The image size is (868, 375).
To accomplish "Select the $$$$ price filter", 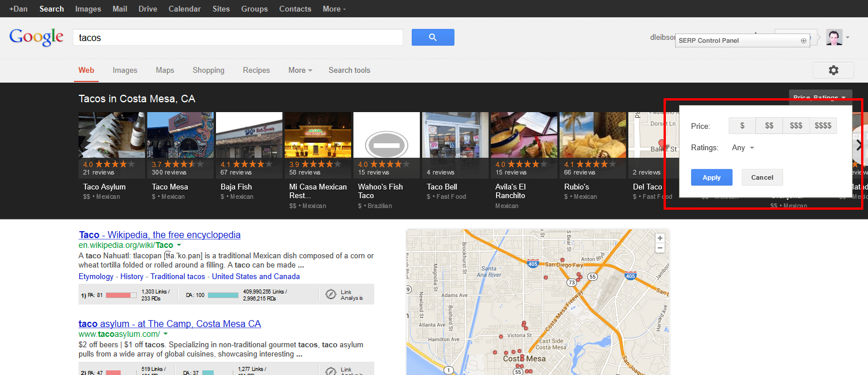I will [823, 125].
